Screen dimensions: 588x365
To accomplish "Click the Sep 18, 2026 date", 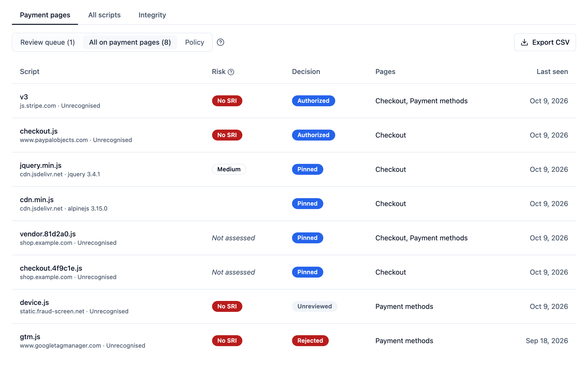I will point(547,341).
